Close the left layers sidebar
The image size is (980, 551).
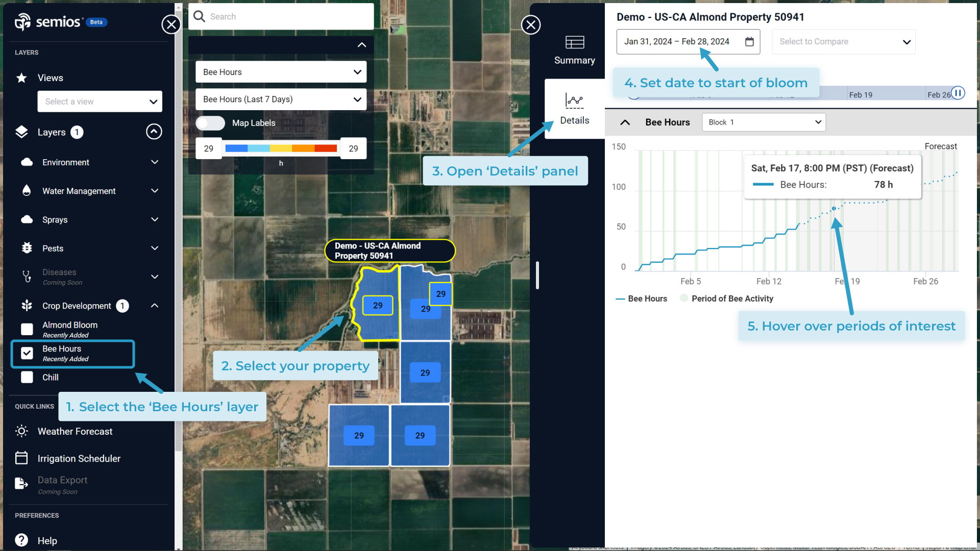(x=171, y=24)
